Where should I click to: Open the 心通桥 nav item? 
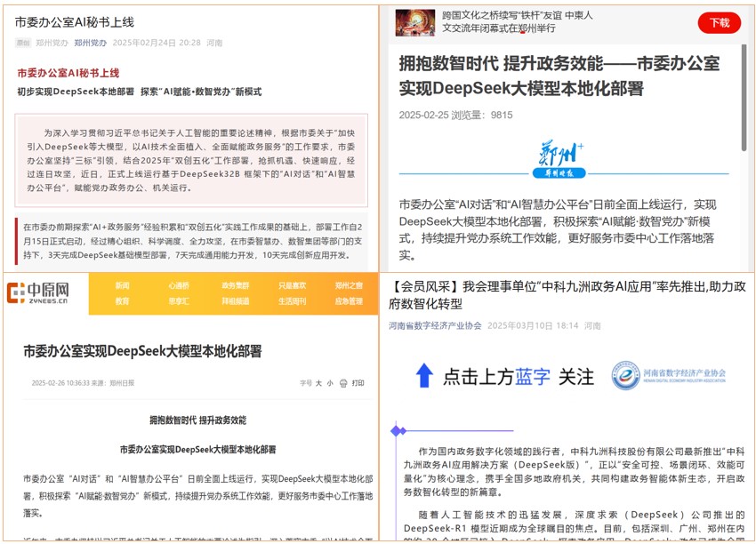coord(179,285)
